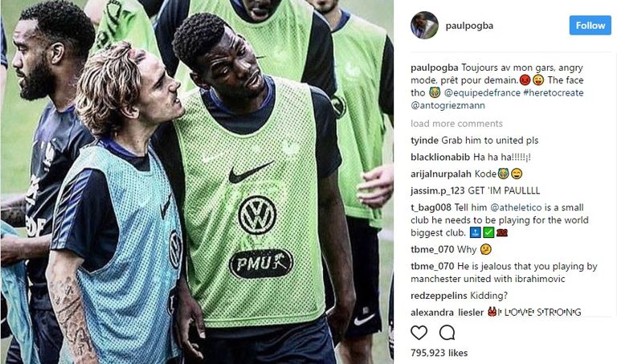Viewport: 617px width, 364px height.
Task: Open the @antogriezmann mention link
Action: [447, 105]
